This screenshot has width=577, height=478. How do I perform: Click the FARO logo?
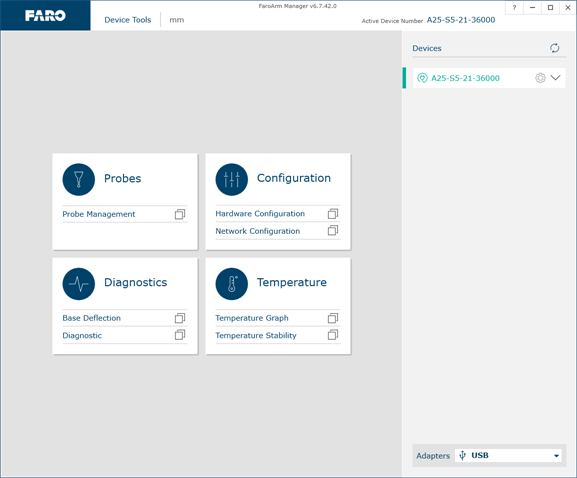(45, 15)
